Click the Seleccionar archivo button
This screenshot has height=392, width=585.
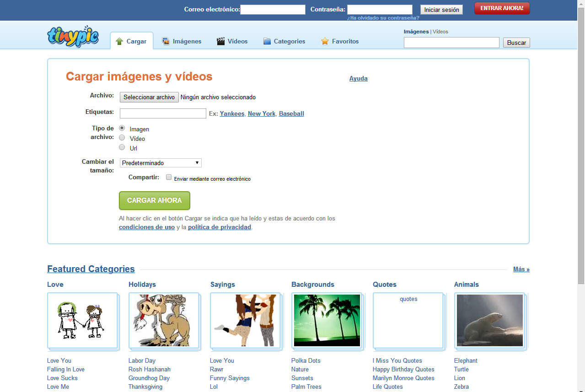pos(149,97)
